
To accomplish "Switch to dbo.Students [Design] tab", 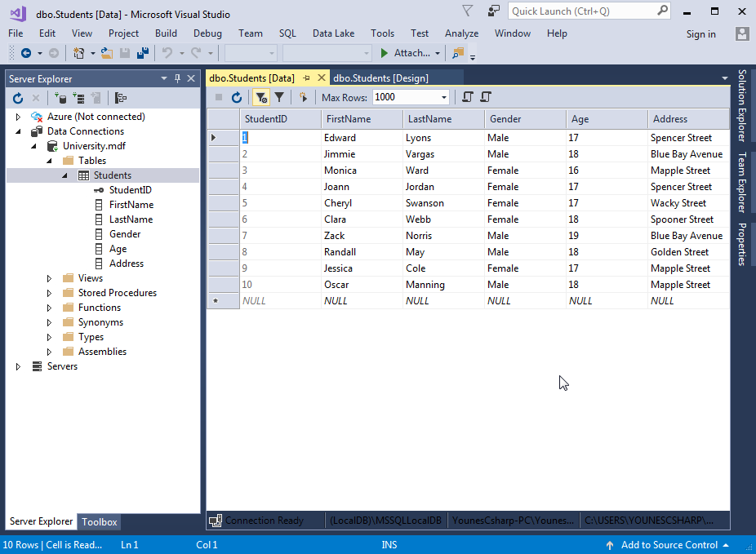I will (380, 78).
